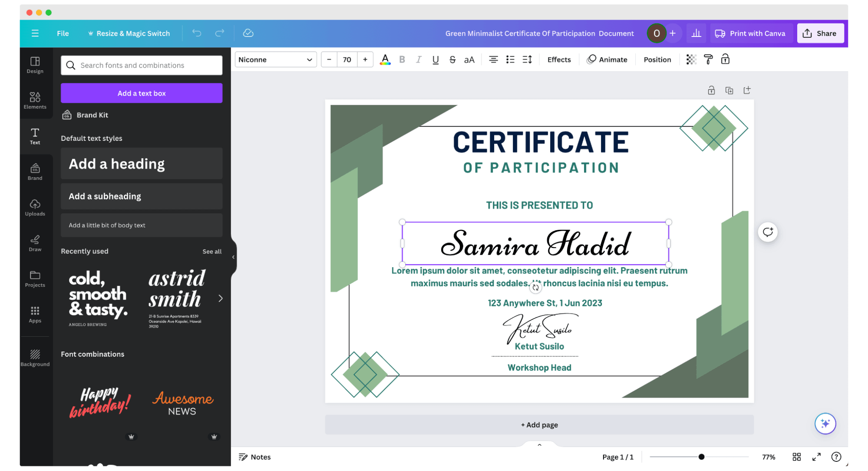Open the user account avatar
Image resolution: width=868 pixels, height=471 pixels.
tap(656, 33)
